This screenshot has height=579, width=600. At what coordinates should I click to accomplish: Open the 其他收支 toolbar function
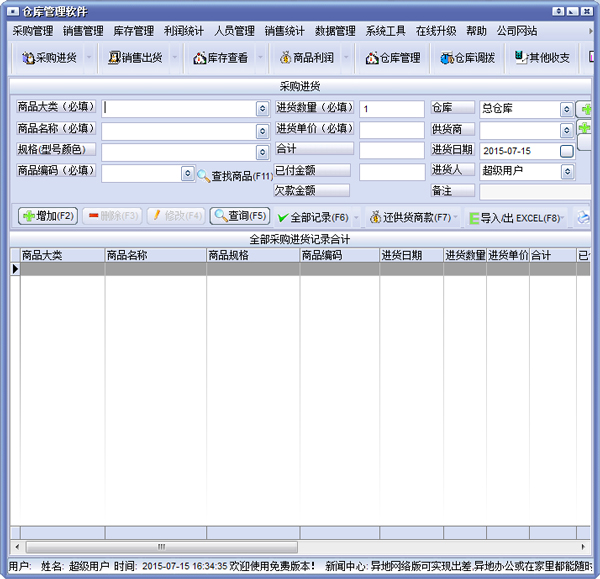tap(542, 58)
